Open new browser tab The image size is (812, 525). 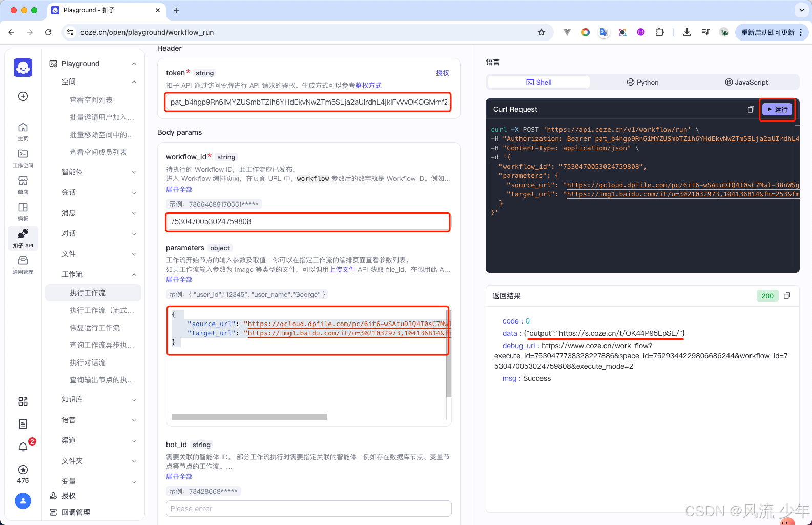(x=176, y=10)
